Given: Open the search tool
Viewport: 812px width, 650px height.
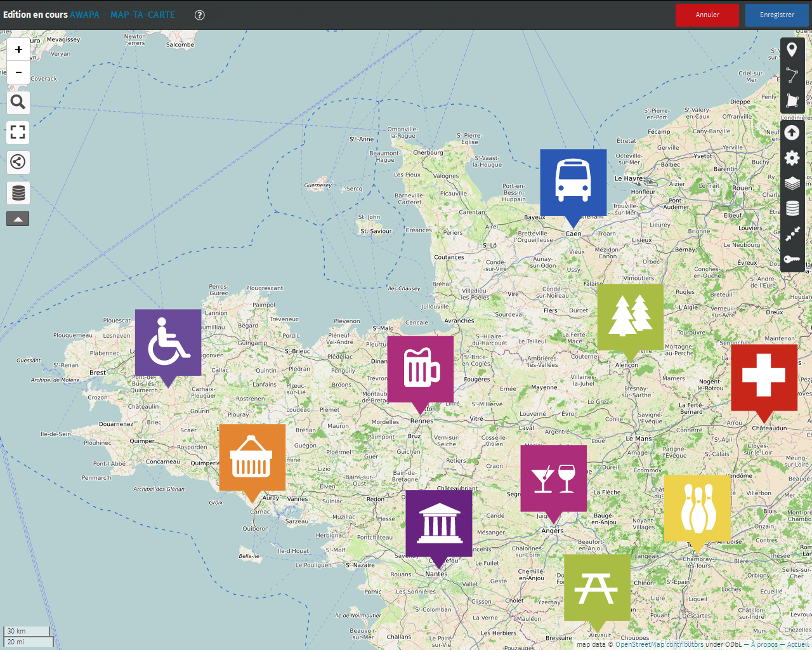Looking at the screenshot, I should [x=18, y=102].
